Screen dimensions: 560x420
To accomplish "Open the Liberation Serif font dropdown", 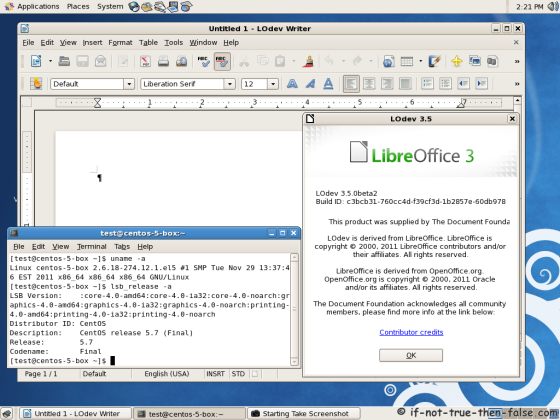I will tap(230, 84).
